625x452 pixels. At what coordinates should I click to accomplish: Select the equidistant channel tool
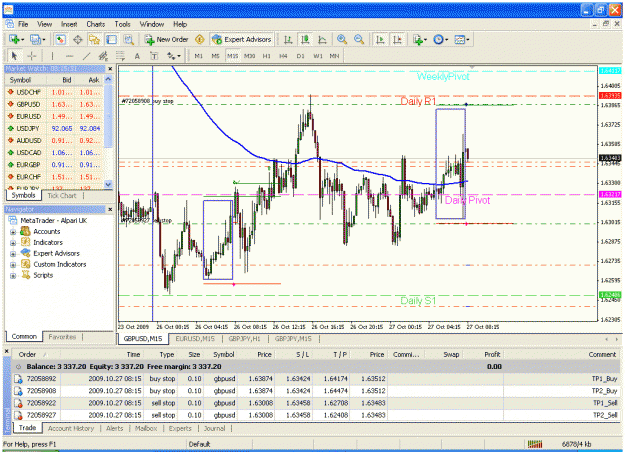[103, 56]
